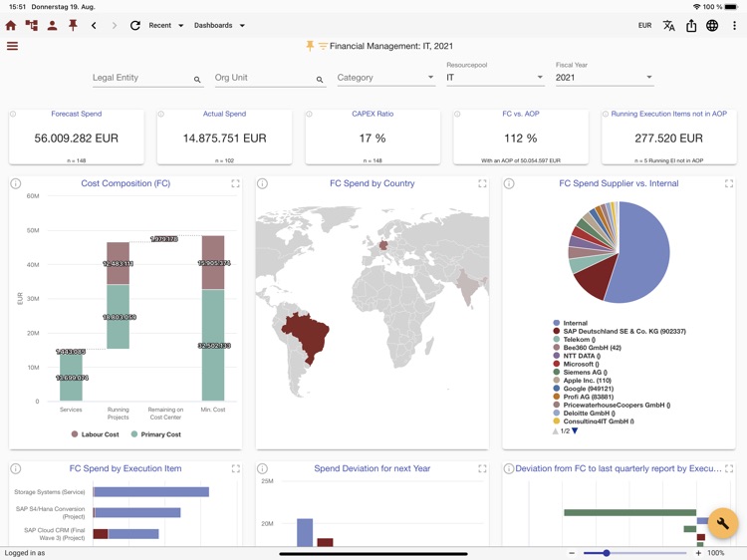
Task: Open the globe region icon
Action: point(712,25)
